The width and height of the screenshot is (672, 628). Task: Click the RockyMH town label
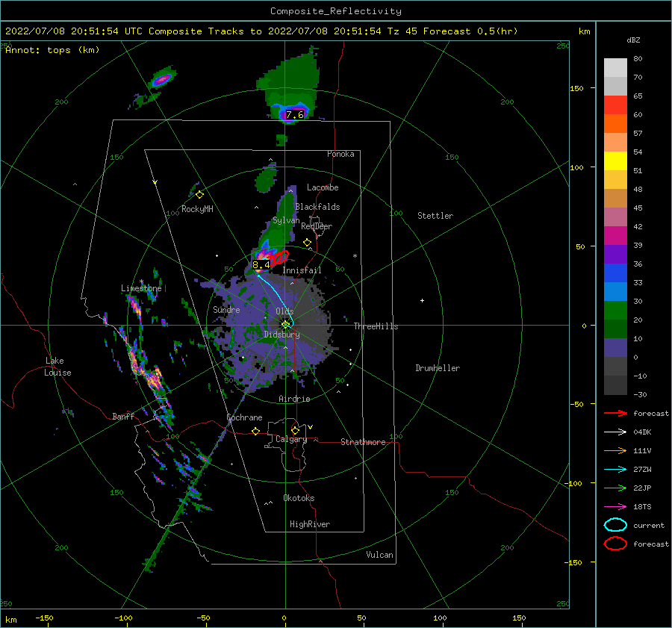point(197,209)
